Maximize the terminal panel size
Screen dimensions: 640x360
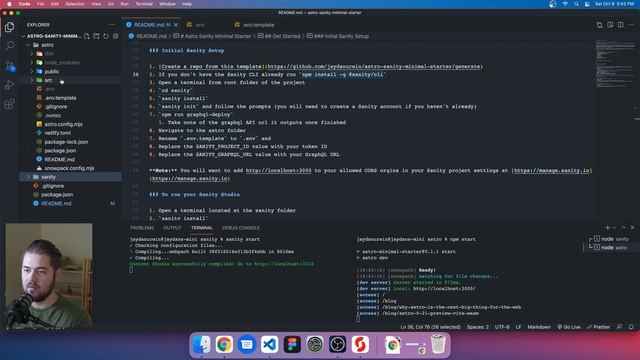[623, 227]
